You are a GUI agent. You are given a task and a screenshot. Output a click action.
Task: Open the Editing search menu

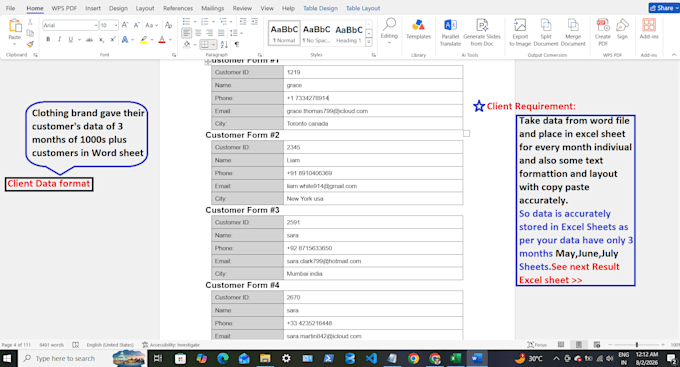[x=389, y=30]
